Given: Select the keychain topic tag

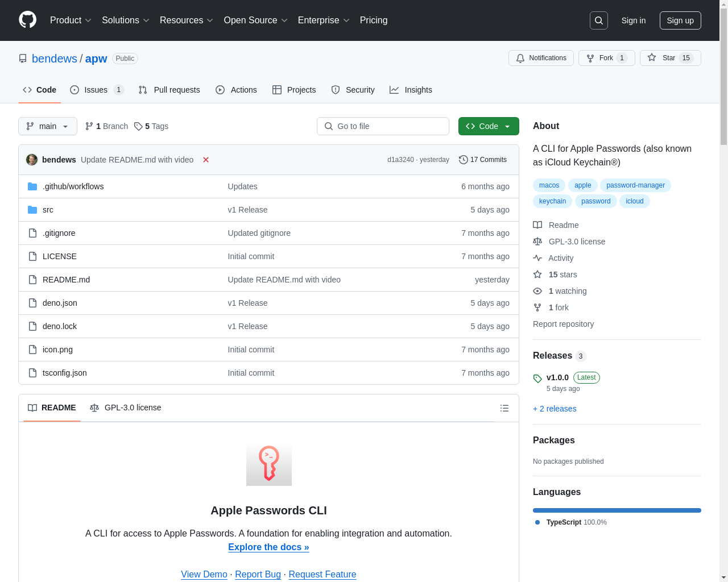Looking at the screenshot, I should click(552, 201).
